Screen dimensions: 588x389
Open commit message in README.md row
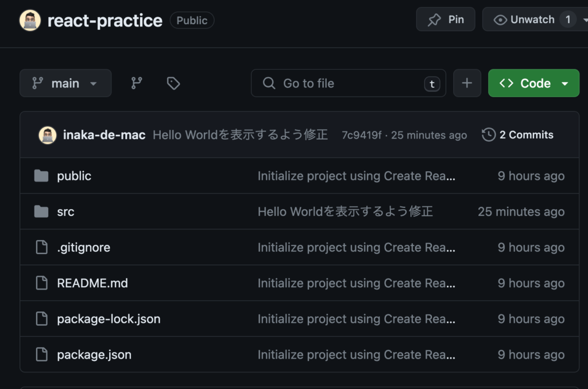point(357,283)
